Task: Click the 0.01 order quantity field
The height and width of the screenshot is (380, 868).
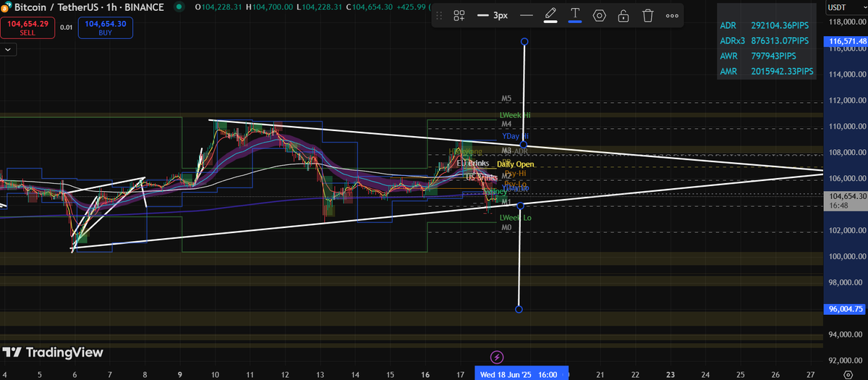Action: click(66, 28)
